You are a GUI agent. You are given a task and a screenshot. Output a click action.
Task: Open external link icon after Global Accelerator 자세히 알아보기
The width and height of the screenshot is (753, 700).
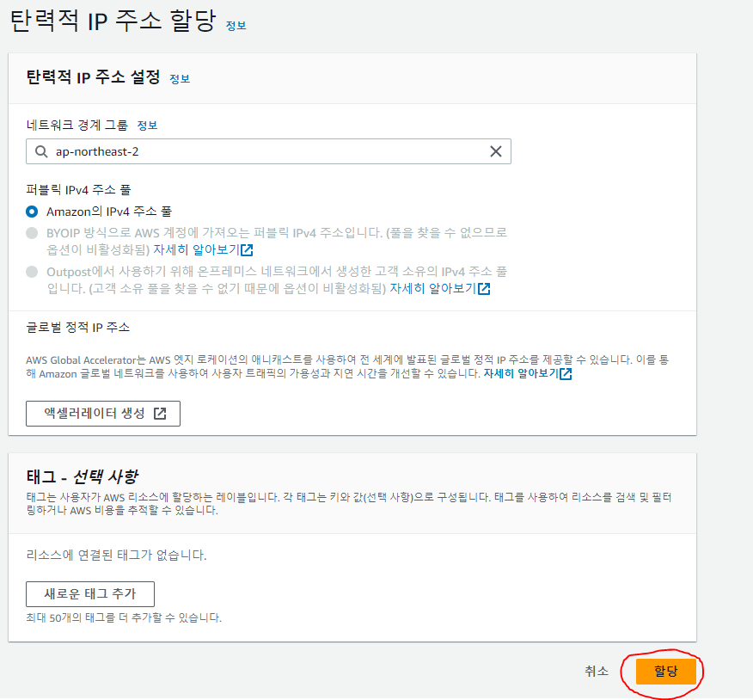(x=566, y=374)
